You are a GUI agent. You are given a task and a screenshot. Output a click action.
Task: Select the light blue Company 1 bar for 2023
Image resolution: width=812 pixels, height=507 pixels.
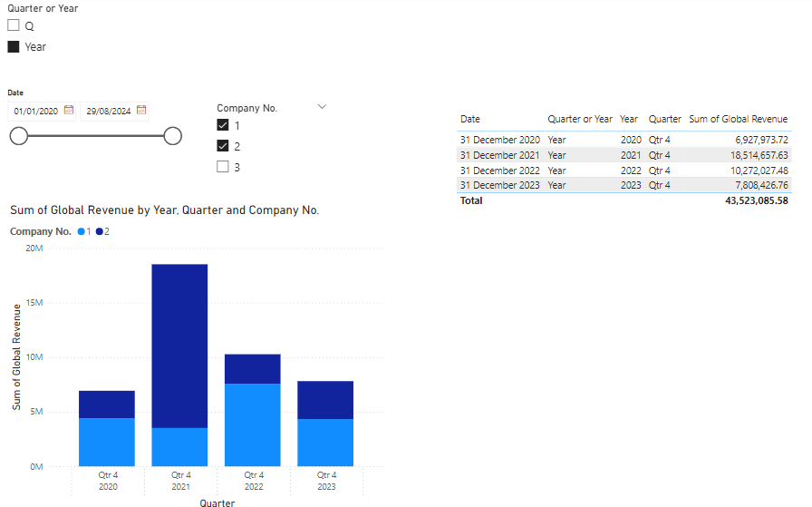[325, 443]
